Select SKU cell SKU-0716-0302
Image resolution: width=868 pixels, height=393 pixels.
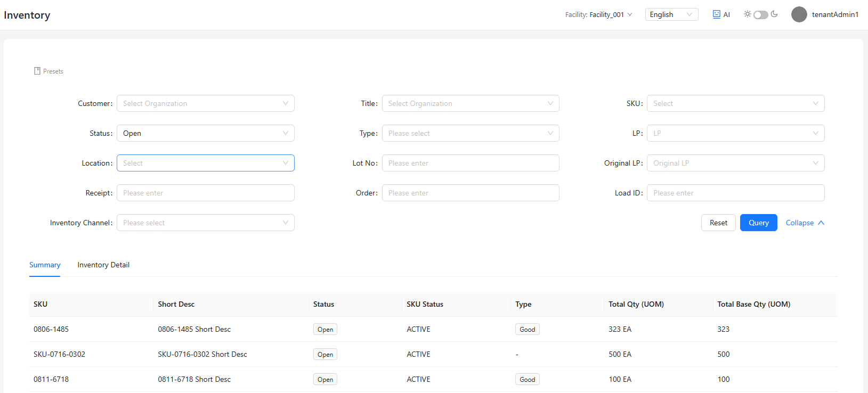pos(59,354)
